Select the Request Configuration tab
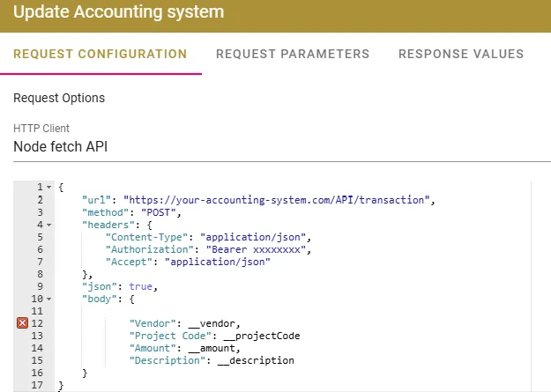The image size is (551, 392). [x=101, y=54]
